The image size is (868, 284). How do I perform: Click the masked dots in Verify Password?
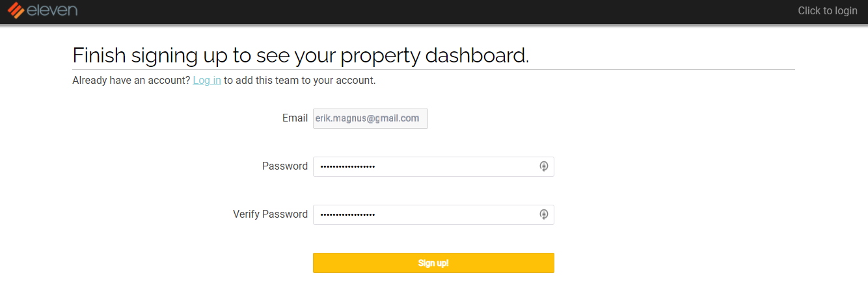tap(348, 215)
